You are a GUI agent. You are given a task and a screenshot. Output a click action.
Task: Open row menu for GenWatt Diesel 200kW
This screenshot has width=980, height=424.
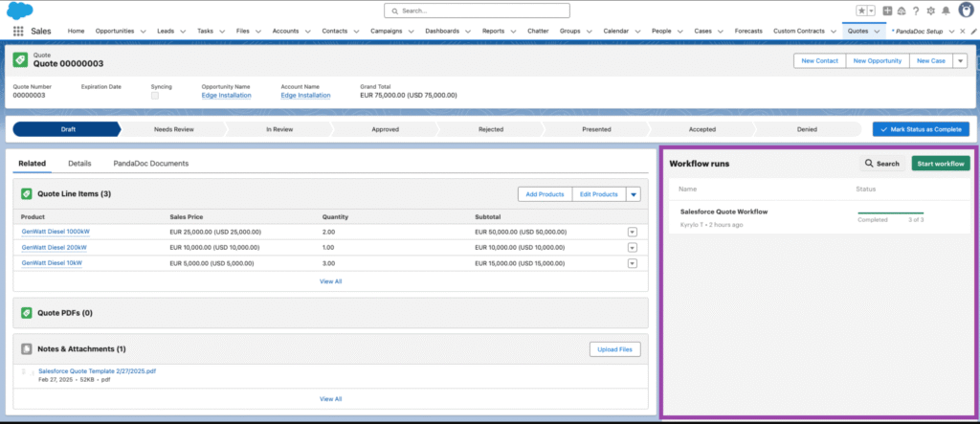pos(632,248)
